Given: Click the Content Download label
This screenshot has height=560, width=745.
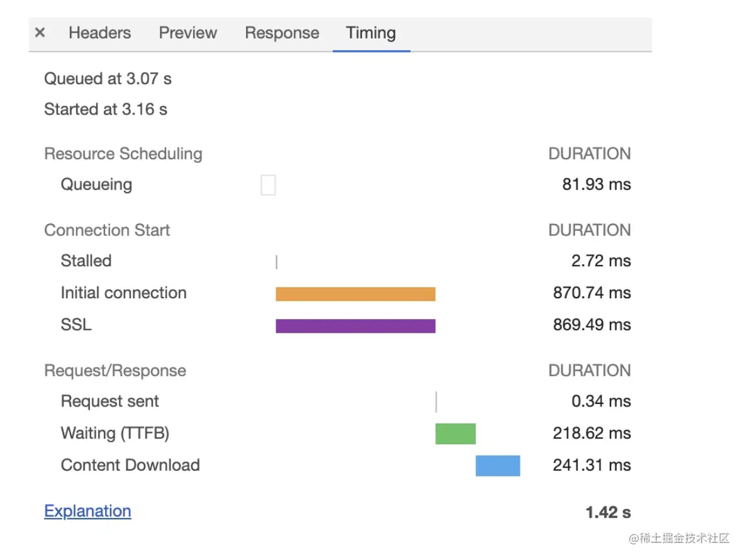Looking at the screenshot, I should (x=130, y=466).
